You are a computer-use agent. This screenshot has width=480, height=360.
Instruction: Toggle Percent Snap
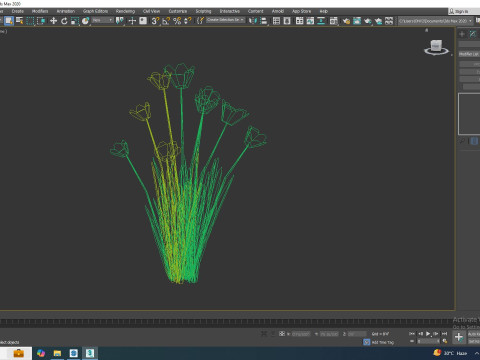177,21
